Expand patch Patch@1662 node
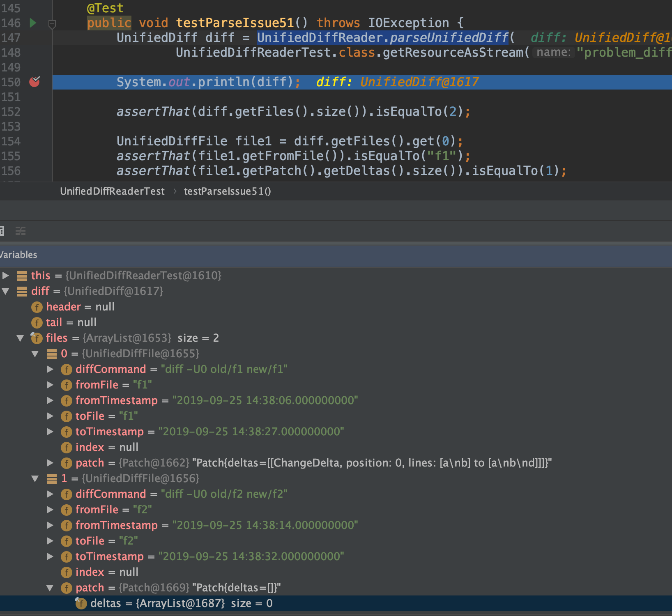The image size is (672, 616). point(50,463)
